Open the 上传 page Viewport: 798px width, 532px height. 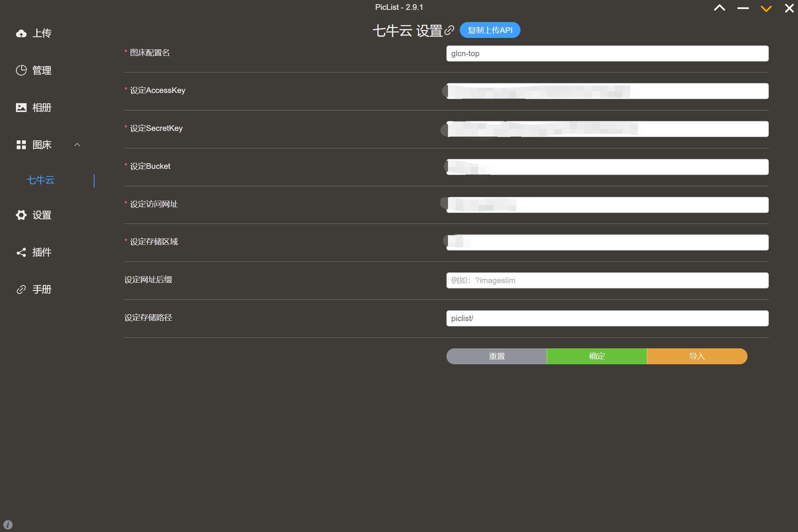click(x=42, y=33)
